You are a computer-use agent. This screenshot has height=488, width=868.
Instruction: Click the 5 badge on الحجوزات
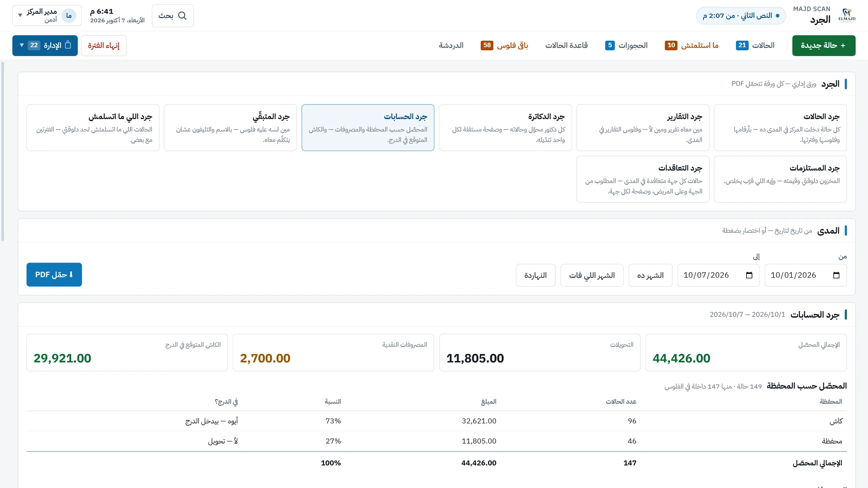pos(610,45)
